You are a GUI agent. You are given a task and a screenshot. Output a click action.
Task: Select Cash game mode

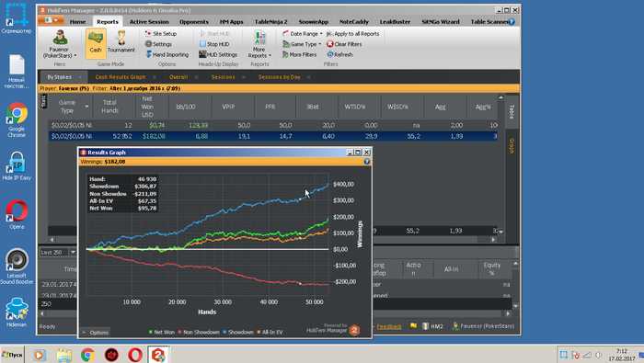(x=96, y=43)
